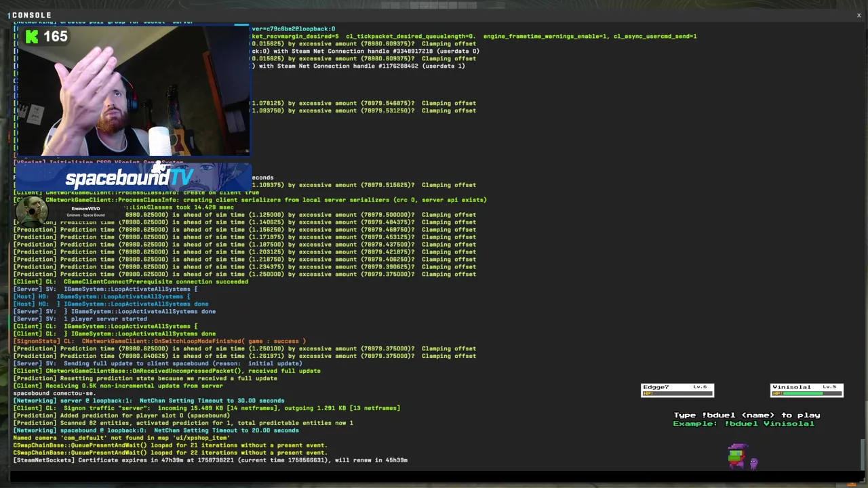Click the Edgge7 player name label

tap(656, 387)
